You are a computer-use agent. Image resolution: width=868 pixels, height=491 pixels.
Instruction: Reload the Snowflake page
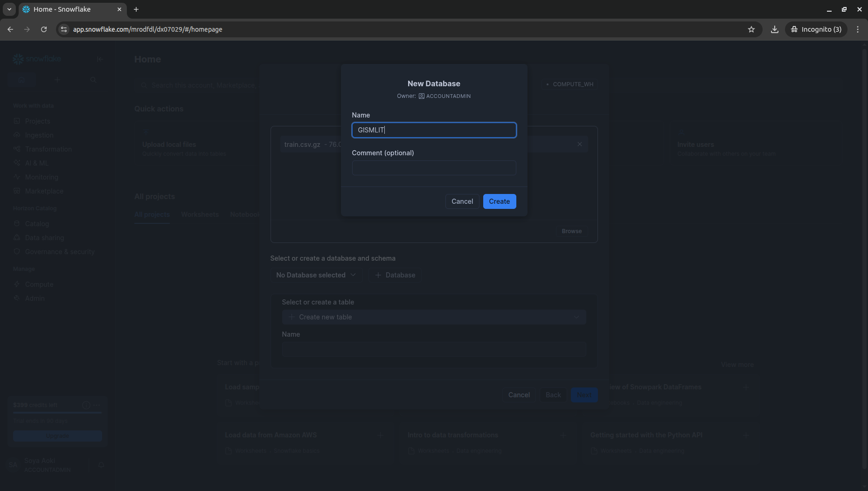coord(44,29)
